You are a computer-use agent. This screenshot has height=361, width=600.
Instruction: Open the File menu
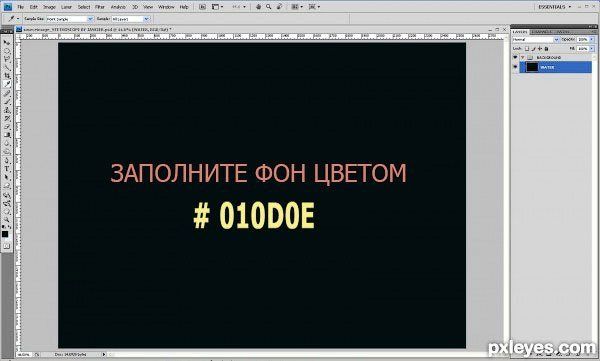tap(21, 7)
